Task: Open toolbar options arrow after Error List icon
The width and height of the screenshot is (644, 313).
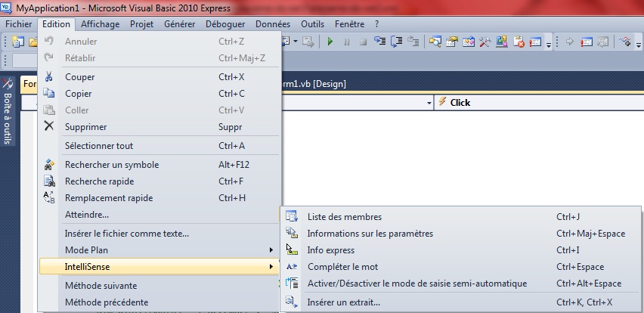Action: pyautogui.click(x=549, y=44)
